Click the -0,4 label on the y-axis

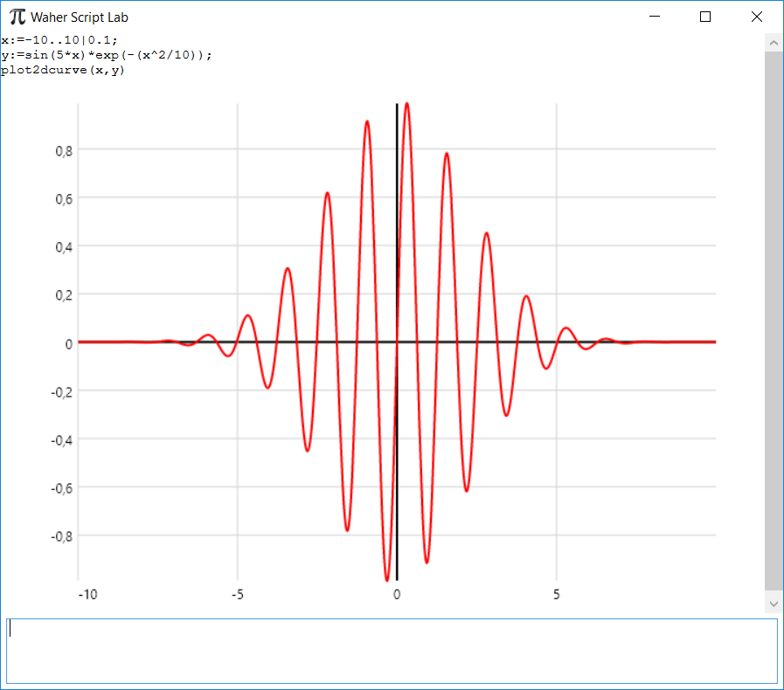click(60, 439)
